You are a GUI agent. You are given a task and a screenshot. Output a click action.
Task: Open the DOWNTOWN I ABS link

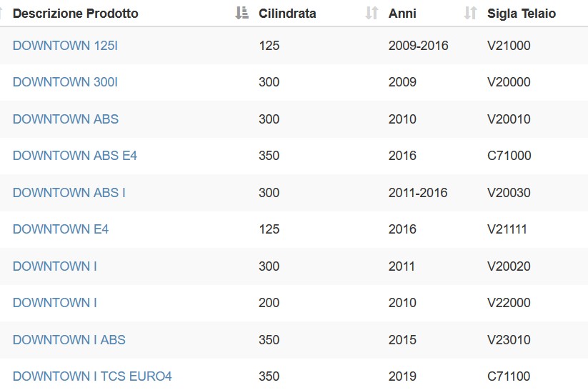69,339
